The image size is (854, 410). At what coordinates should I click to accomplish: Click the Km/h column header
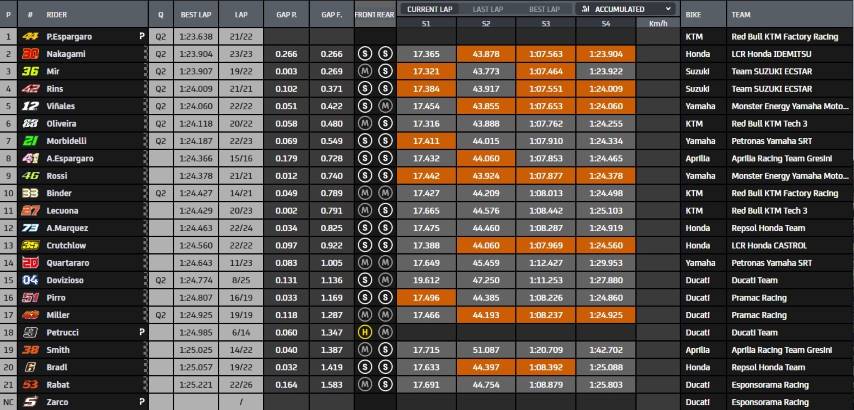(658, 23)
